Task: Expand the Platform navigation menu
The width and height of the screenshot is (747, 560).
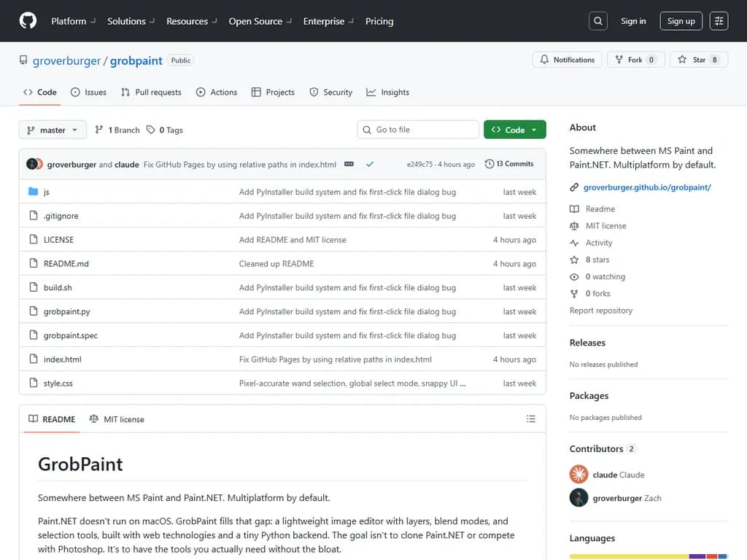Action: tap(73, 21)
